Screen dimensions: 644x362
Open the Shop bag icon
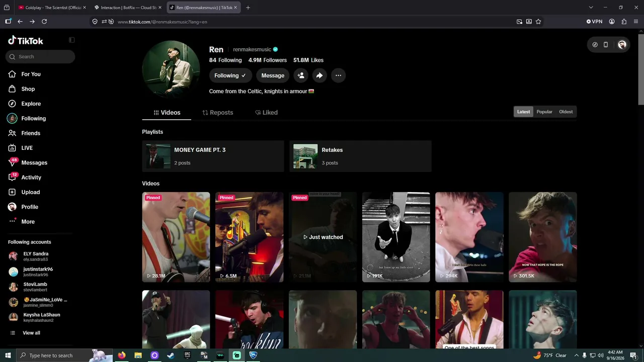pos(12,89)
